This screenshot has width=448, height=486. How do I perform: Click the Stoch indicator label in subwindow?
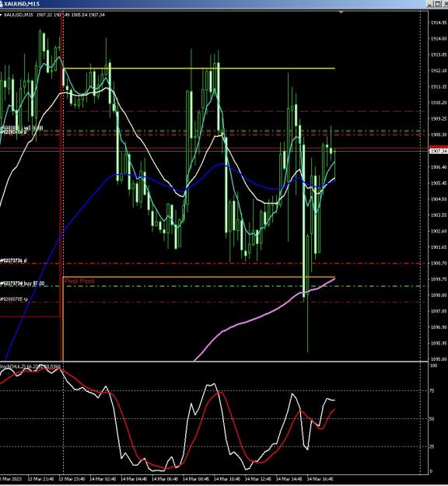[x=30, y=367]
